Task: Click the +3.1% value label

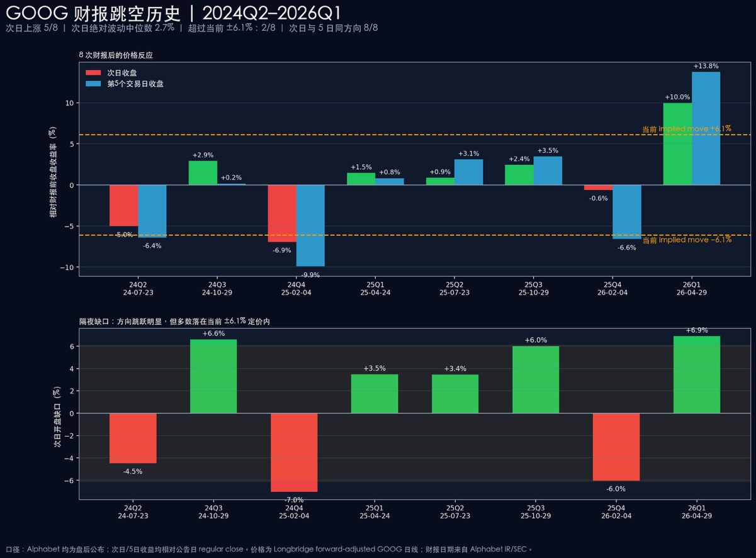Action: (469, 153)
